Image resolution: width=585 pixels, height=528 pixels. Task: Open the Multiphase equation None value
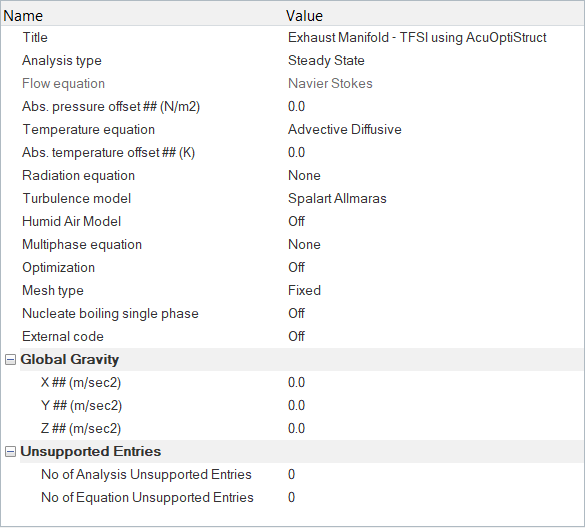pyautogui.click(x=304, y=245)
